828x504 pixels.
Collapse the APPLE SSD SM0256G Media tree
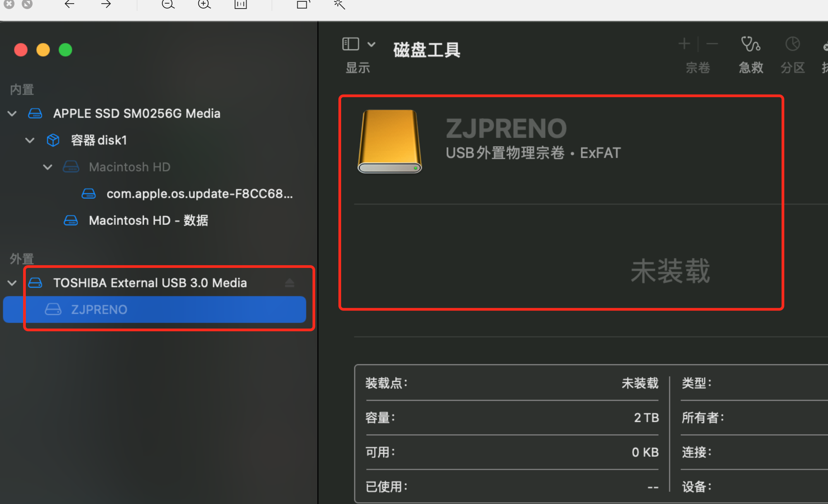coord(12,114)
